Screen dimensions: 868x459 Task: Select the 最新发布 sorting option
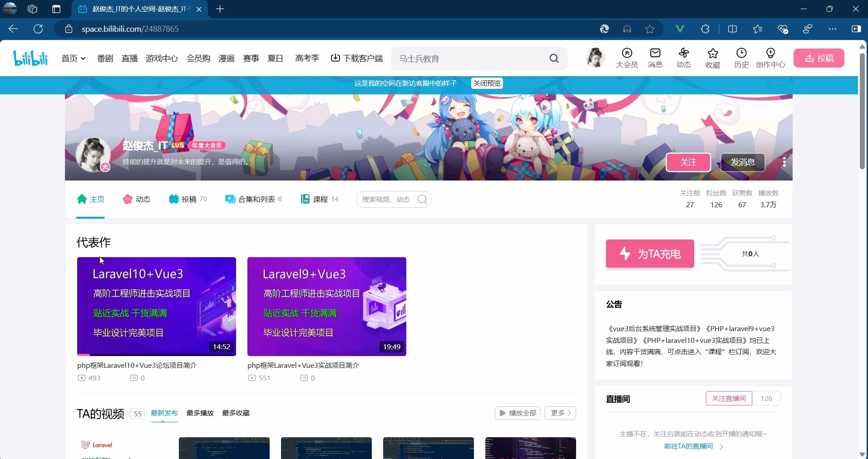pyautogui.click(x=164, y=413)
